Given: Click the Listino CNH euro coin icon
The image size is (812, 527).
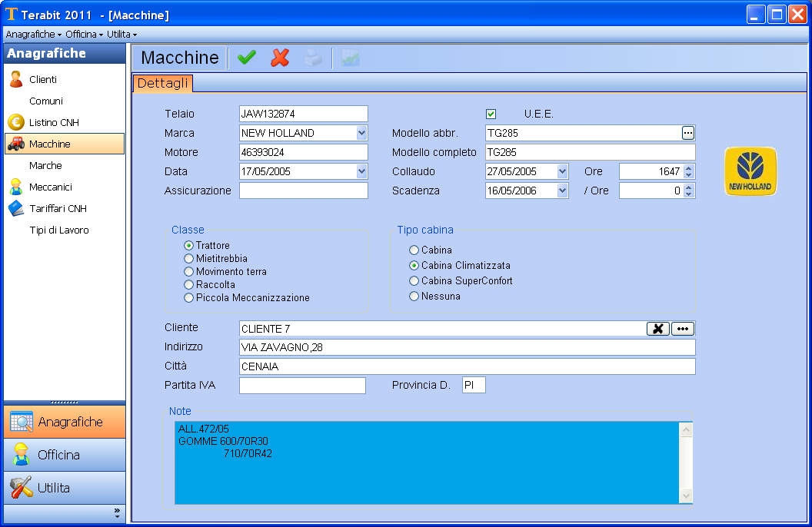Looking at the screenshot, I should point(16,122).
